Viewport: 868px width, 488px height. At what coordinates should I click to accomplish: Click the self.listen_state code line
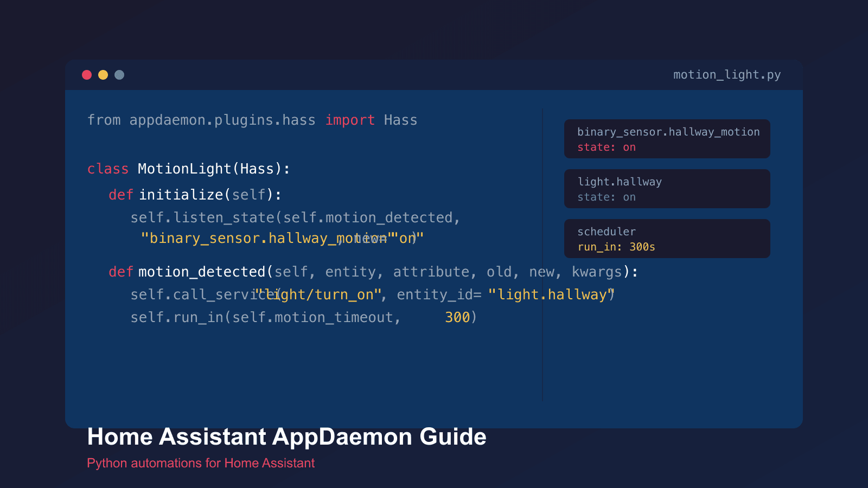point(296,218)
